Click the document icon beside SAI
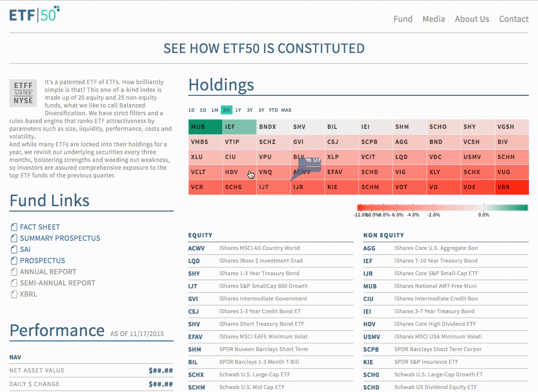Image resolution: width=538 pixels, height=392 pixels. [x=14, y=249]
